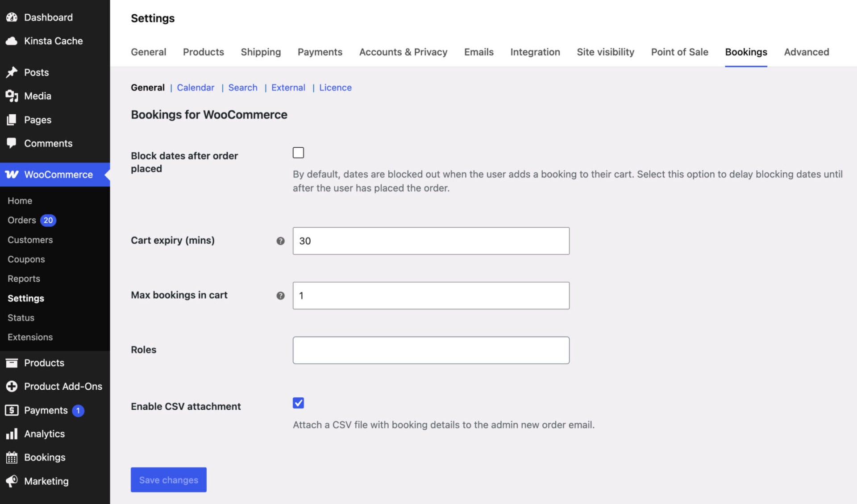Open the Products settings tab

tap(204, 52)
